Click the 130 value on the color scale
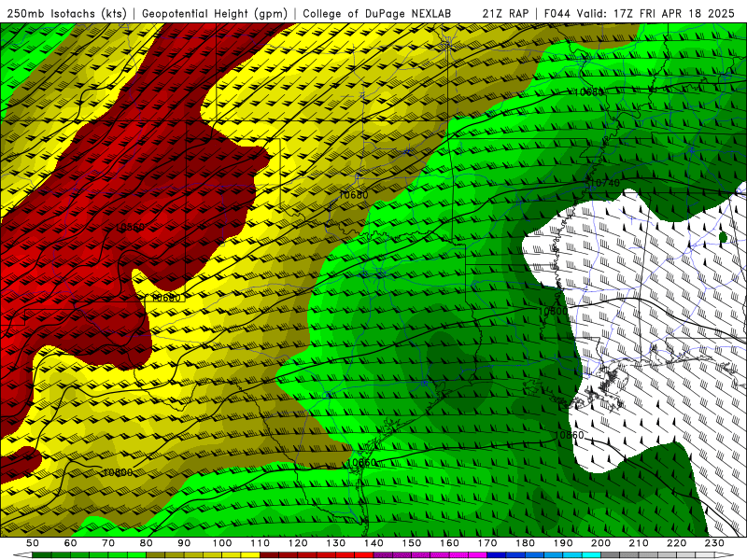 [336, 543]
